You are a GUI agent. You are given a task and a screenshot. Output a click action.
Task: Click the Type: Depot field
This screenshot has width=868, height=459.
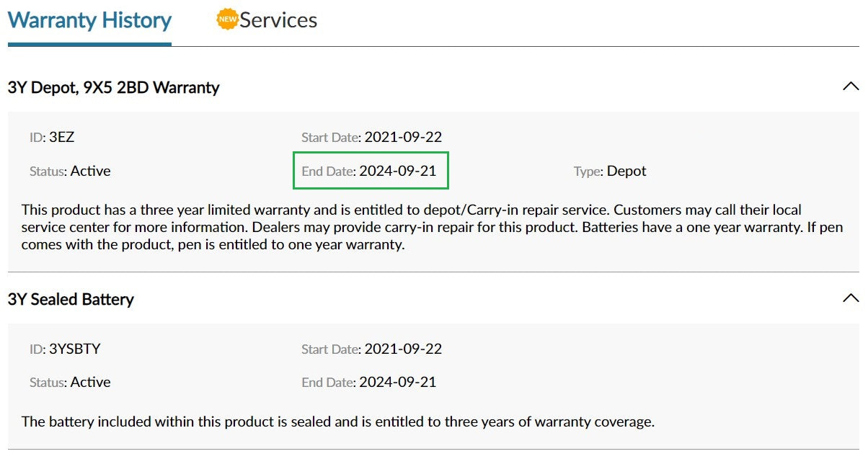[x=610, y=171]
